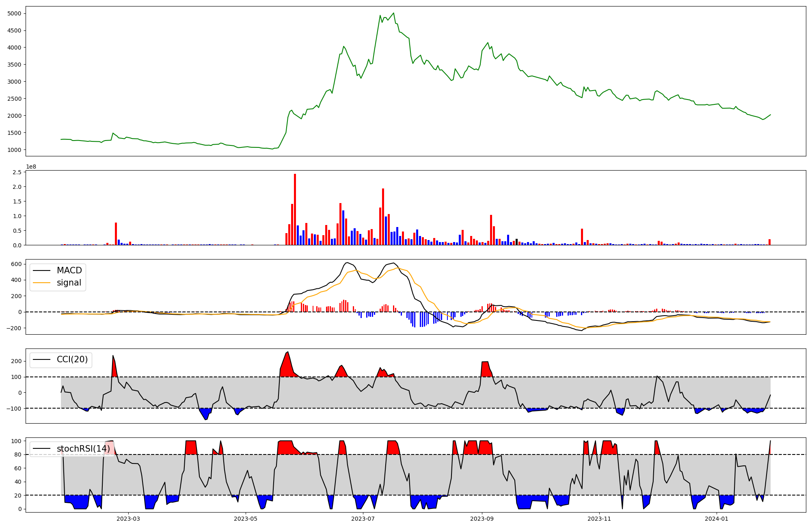Viewport: 812px width, 528px height.
Task: Click the 2023-11 x-axis date label
Action: click(x=599, y=519)
